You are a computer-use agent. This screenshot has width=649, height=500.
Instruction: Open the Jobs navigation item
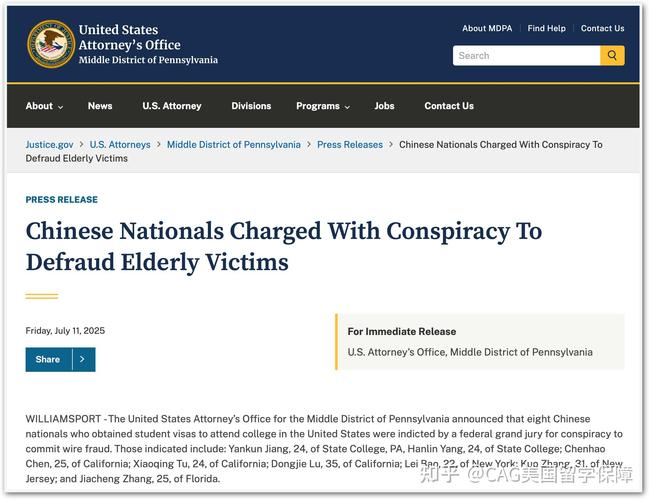coord(384,106)
